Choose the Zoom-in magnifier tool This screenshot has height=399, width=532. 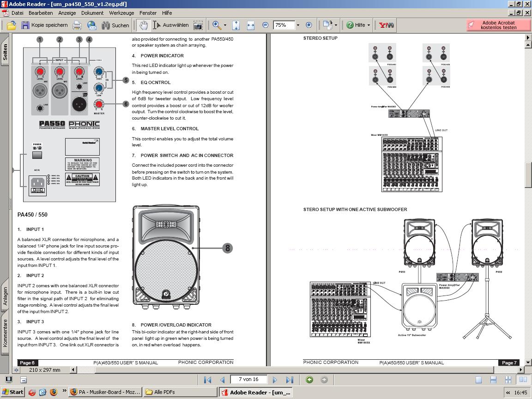click(217, 25)
